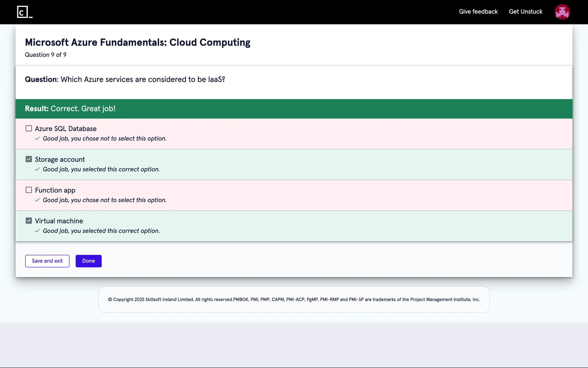The width and height of the screenshot is (588, 368).
Task: Click the Function app option label
Action: click(x=55, y=190)
